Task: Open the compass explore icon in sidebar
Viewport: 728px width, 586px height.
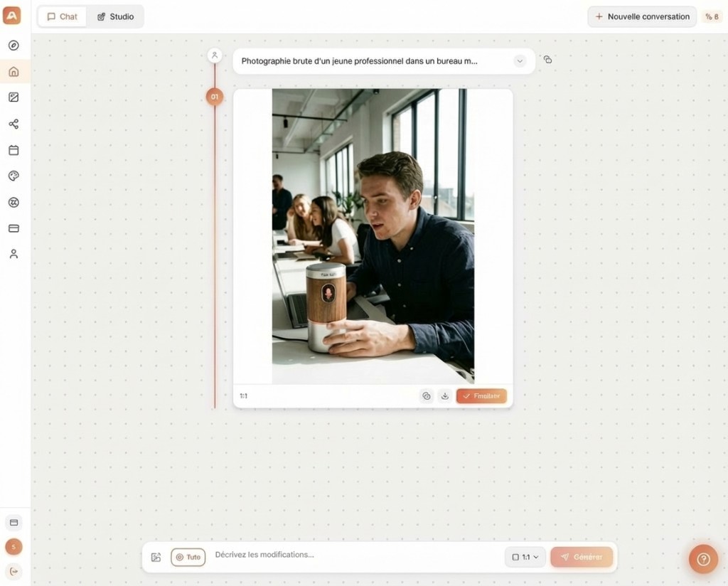Action: [14, 45]
